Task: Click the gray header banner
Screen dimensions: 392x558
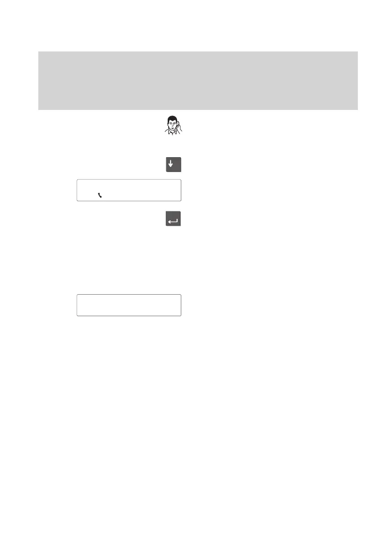Action: coord(198,80)
